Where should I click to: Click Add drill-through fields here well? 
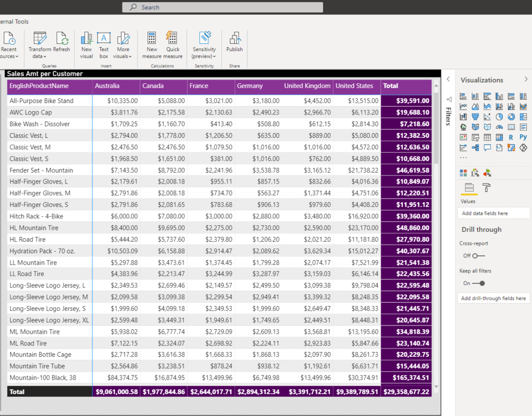[x=494, y=298]
